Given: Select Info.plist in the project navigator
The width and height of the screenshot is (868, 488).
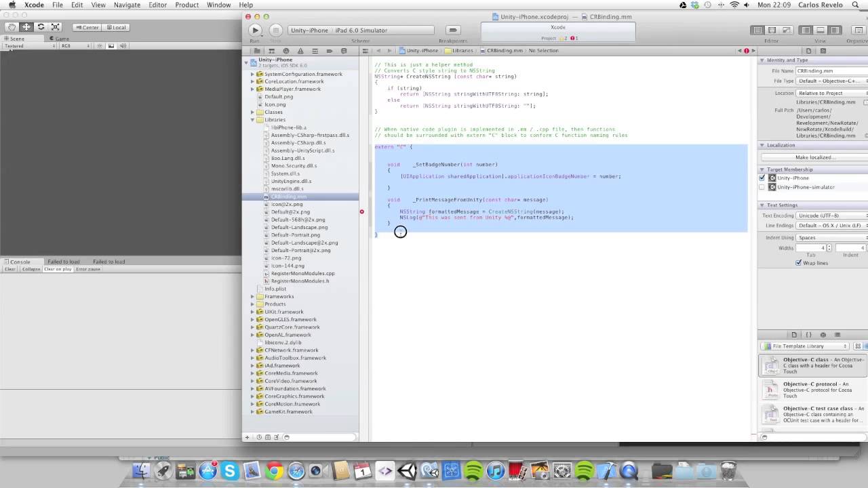Looking at the screenshot, I should tap(275, 289).
